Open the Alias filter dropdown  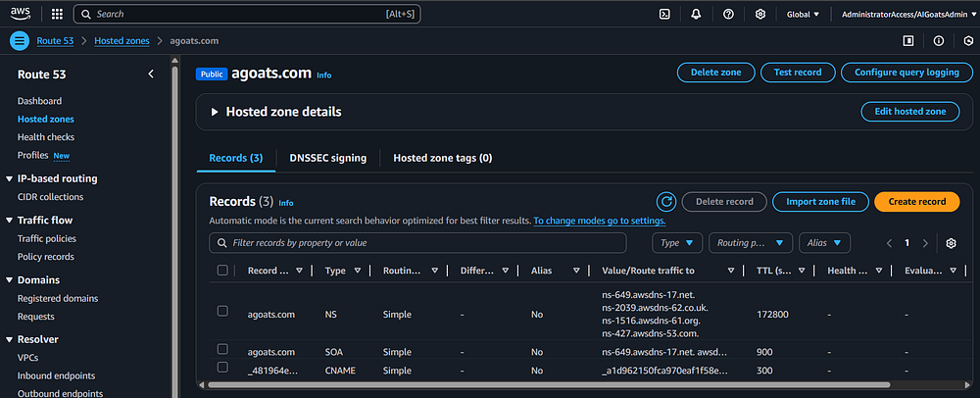pyautogui.click(x=824, y=243)
